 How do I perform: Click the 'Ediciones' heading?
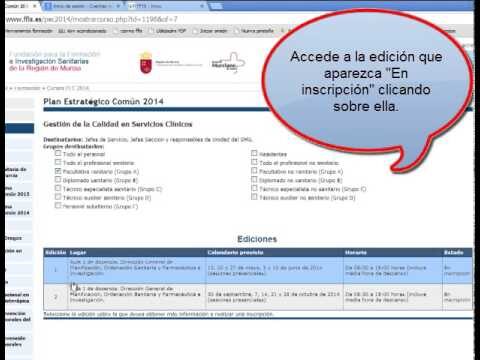tap(257, 239)
